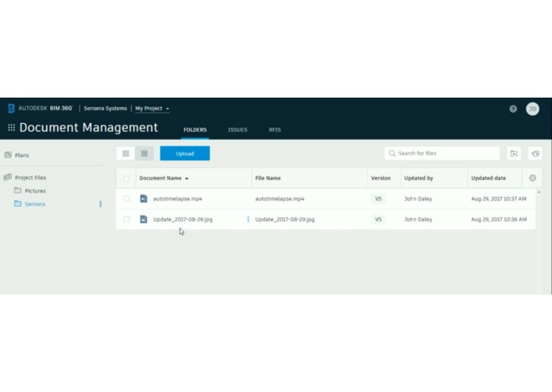The width and height of the screenshot is (552, 392).
Task: Open the module switcher grid icon
Action: pos(11,127)
